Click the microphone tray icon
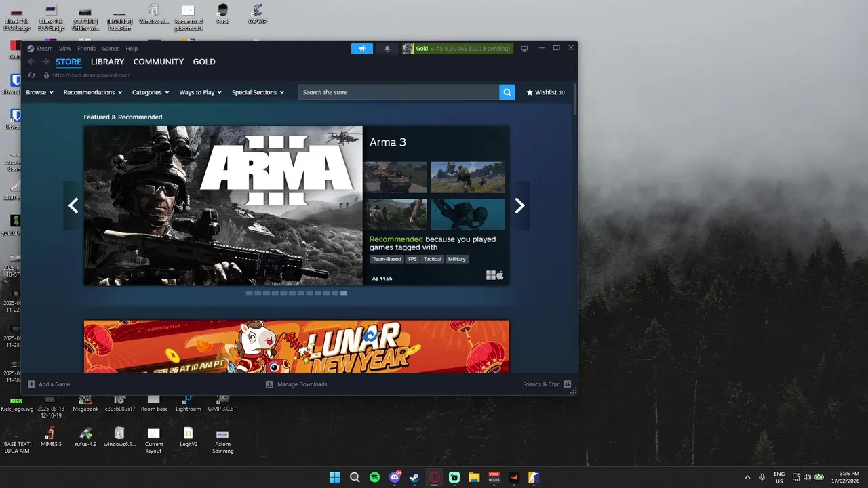Viewport: 868px width, 488px height. point(762,477)
